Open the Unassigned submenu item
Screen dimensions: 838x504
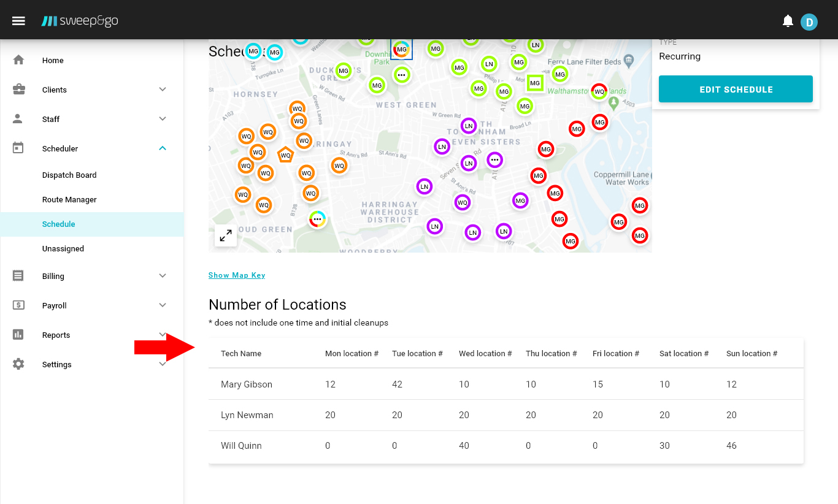coord(63,249)
